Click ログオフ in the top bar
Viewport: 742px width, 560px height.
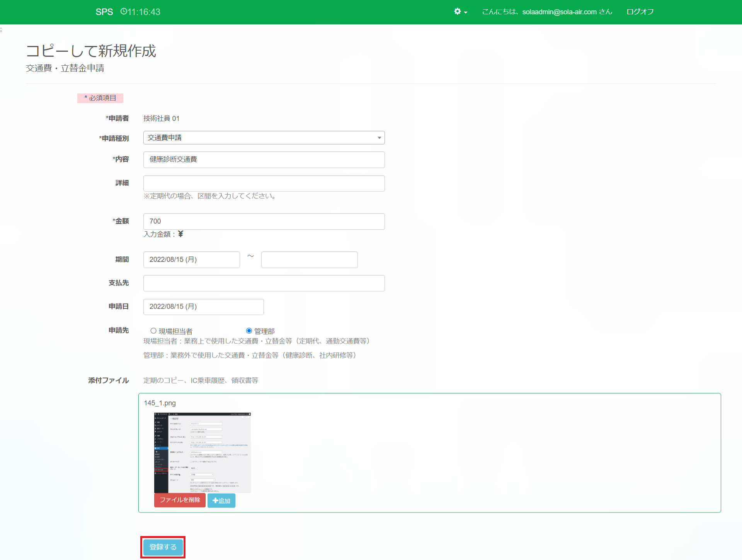(640, 12)
